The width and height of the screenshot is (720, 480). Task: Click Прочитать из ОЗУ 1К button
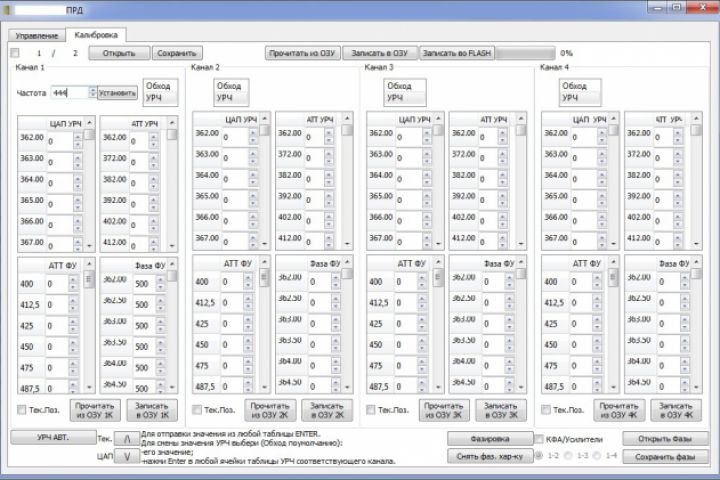(x=95, y=410)
